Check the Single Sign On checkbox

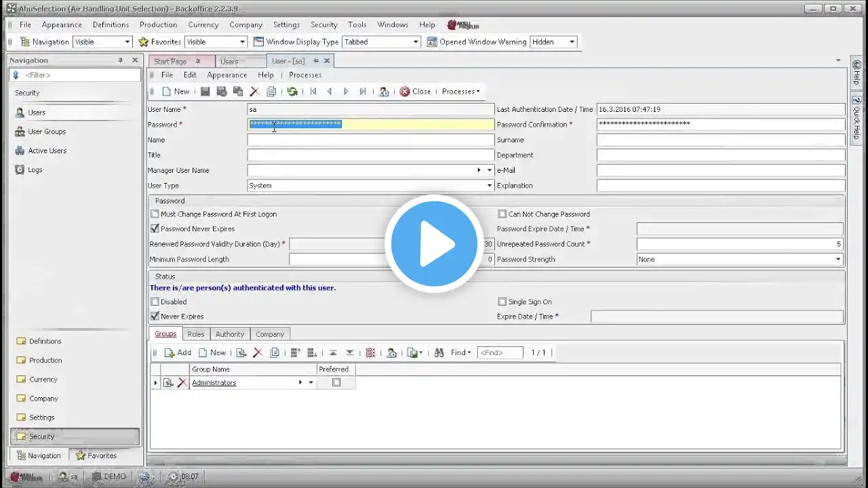[x=502, y=302]
